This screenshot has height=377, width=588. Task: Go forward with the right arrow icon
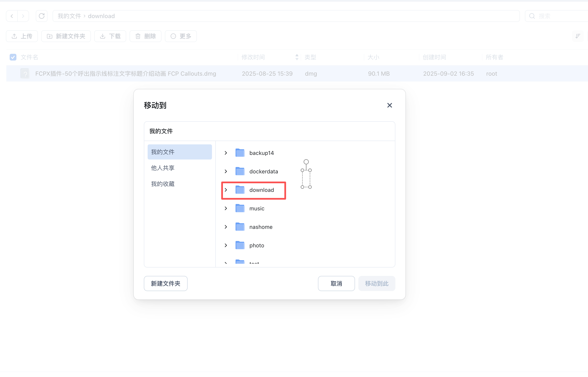(x=23, y=16)
